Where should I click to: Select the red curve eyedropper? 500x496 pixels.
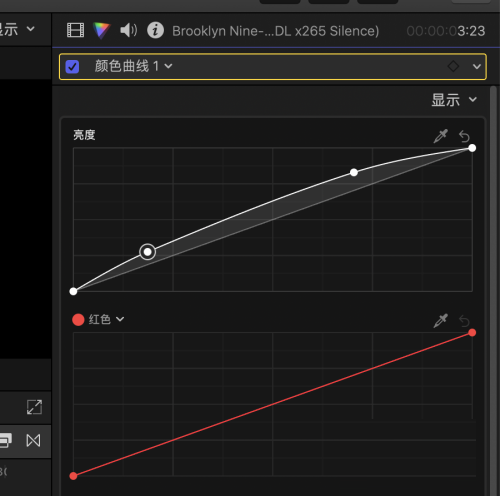pos(440,320)
